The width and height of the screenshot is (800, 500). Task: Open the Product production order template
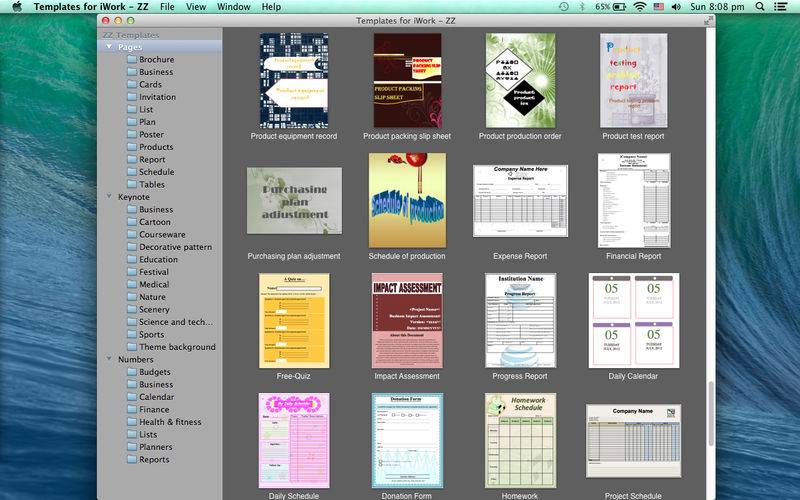coord(520,81)
